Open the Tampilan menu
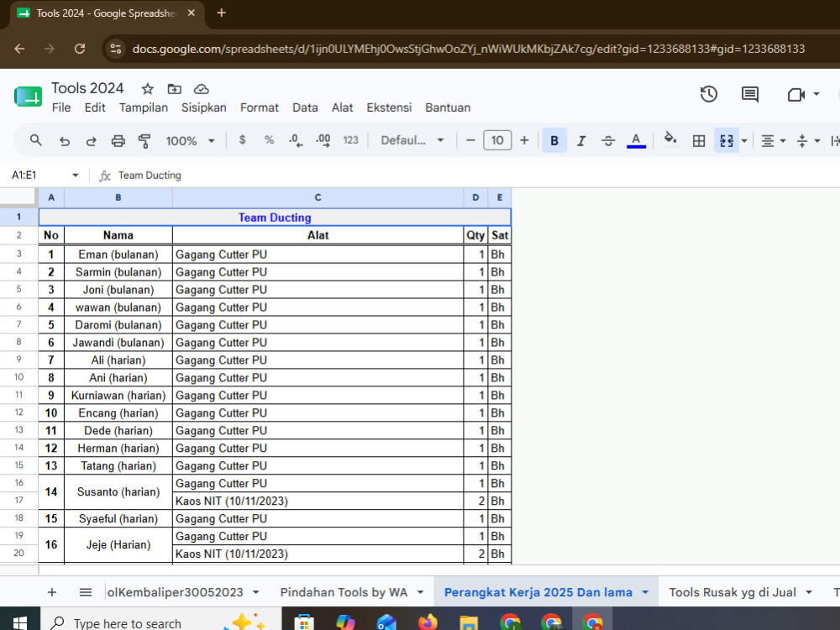The image size is (840, 630). pos(144,108)
